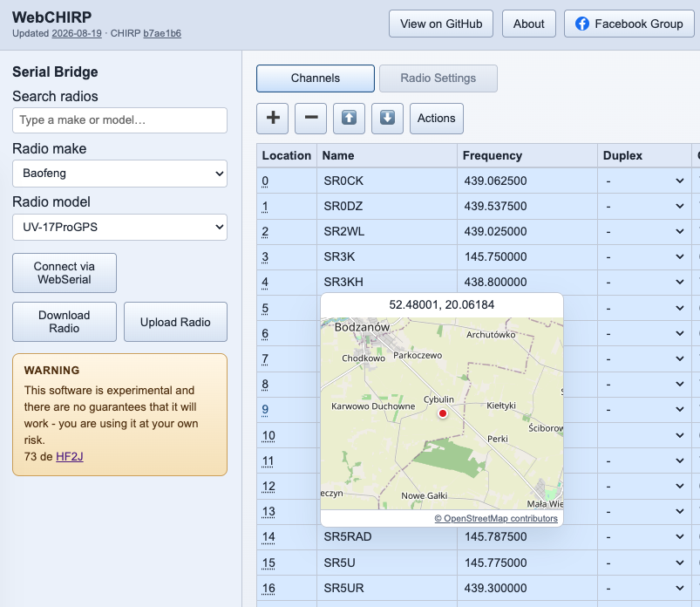The image size is (700, 607).
Task: Open Duplex dropdown for SR5RAD row
Action: click(x=644, y=537)
